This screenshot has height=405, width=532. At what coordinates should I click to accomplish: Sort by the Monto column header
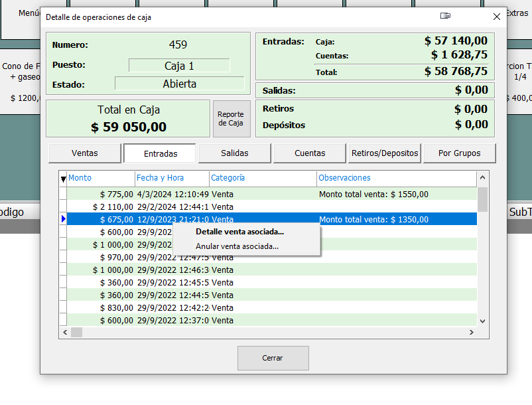pos(101,178)
